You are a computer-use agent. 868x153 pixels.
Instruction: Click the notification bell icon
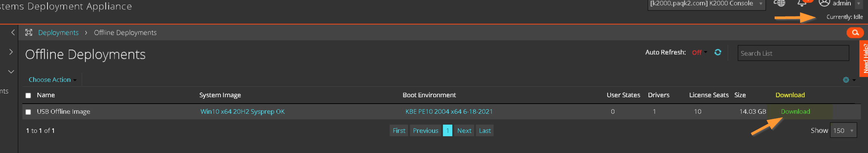point(801,3)
